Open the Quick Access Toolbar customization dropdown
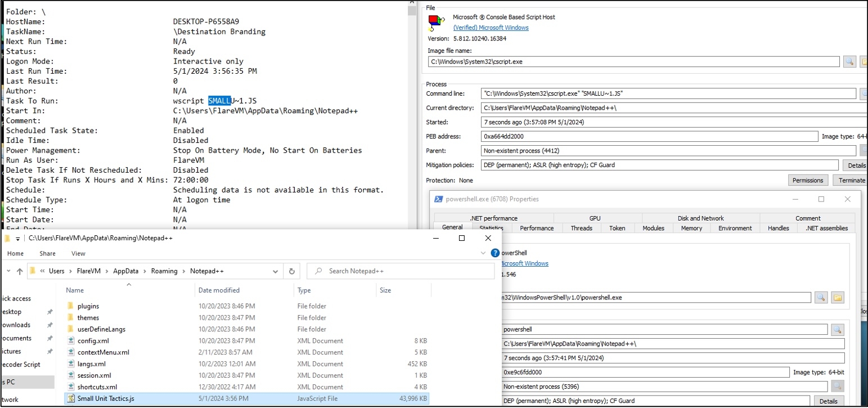The image size is (868, 408). 17,237
